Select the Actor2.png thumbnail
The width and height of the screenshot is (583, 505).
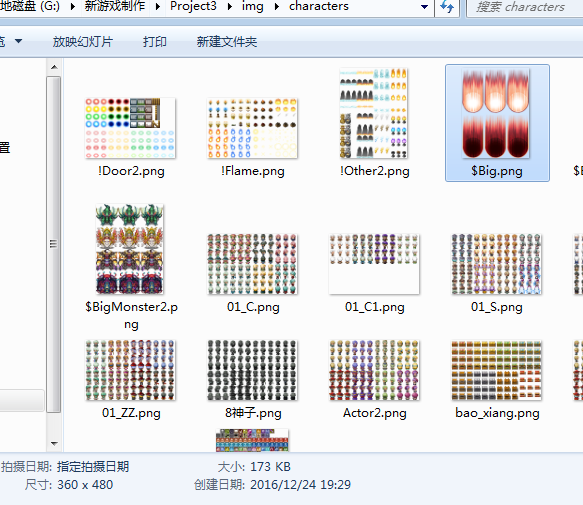[x=374, y=370]
